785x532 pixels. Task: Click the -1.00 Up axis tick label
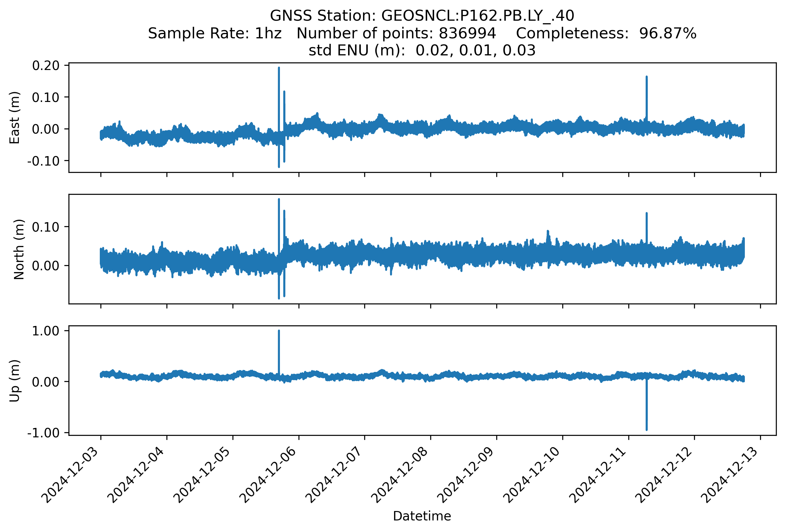tap(43, 433)
